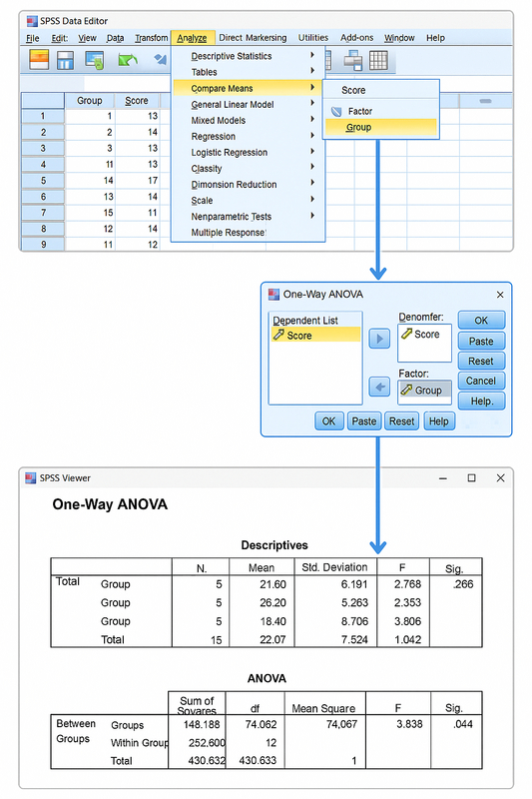Select Group in Compare Means submenu
The height and width of the screenshot is (799, 532).
pyautogui.click(x=381, y=128)
